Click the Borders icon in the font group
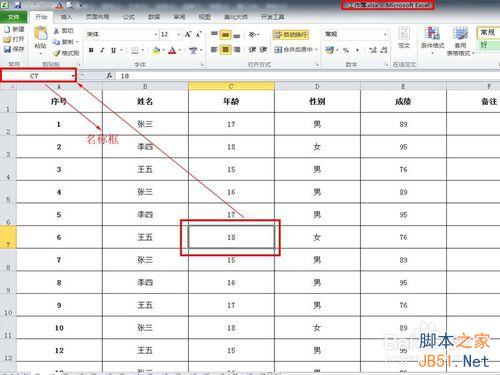The width and height of the screenshot is (500, 375). click(135, 50)
